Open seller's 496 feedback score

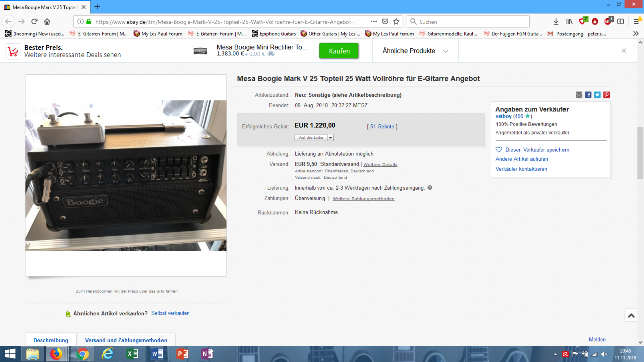point(518,116)
